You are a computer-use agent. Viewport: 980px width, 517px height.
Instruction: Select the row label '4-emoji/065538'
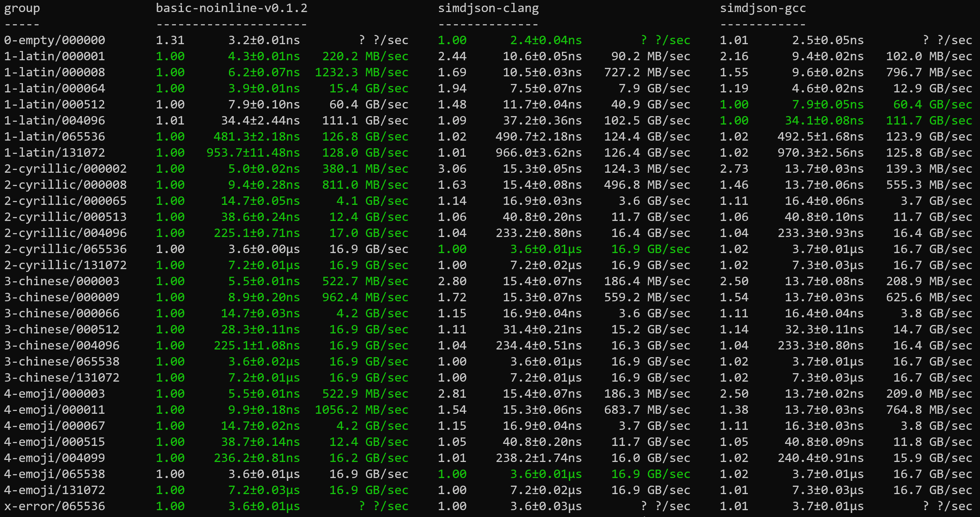55,474
